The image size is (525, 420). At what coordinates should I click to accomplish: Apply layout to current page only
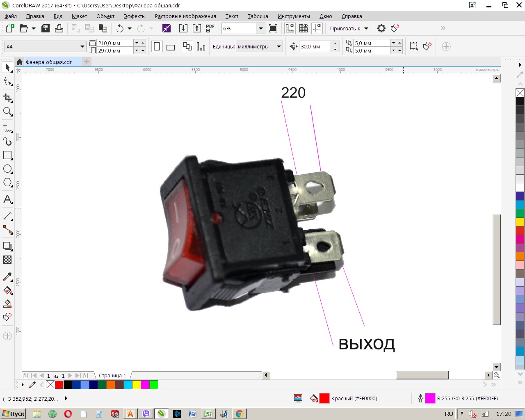pos(201,46)
